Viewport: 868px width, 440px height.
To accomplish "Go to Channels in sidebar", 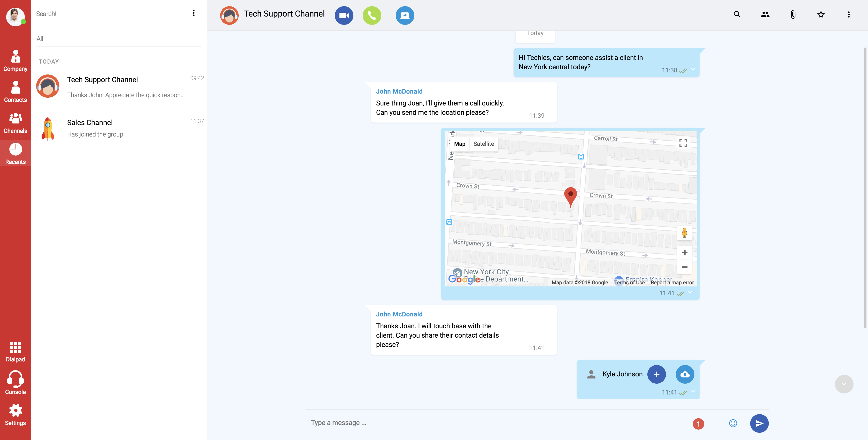I will point(16,123).
